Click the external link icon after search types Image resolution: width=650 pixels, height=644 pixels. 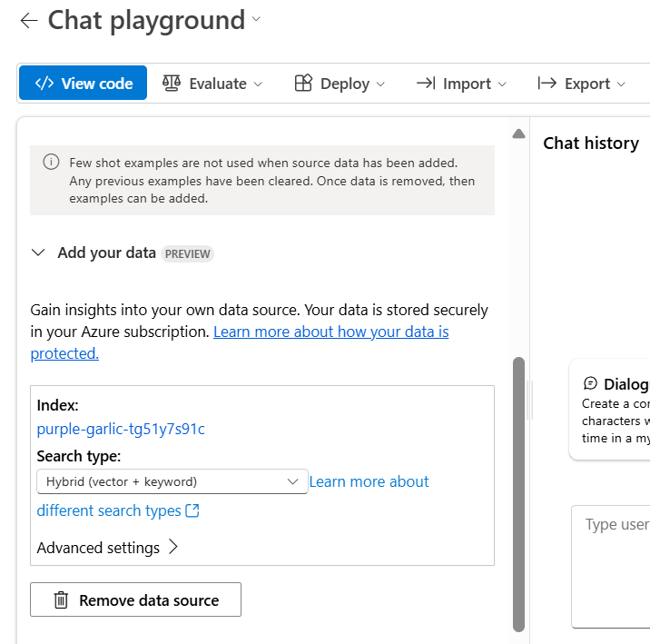tap(192, 510)
